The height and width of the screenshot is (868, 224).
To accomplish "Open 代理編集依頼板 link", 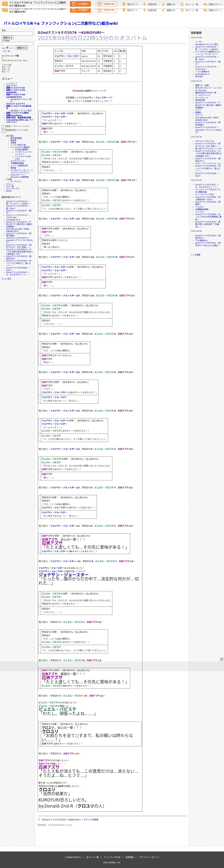I will pos(17,163).
